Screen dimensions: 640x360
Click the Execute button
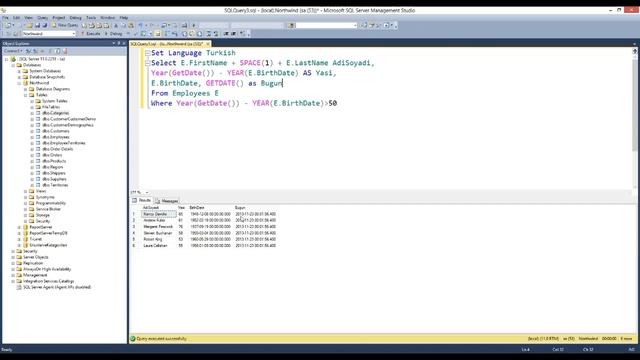point(91,33)
